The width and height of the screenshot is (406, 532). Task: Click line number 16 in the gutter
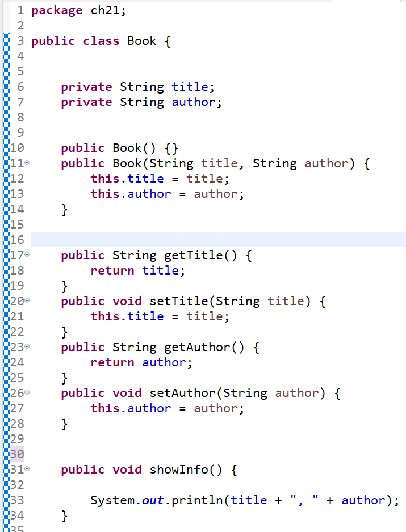(x=17, y=240)
